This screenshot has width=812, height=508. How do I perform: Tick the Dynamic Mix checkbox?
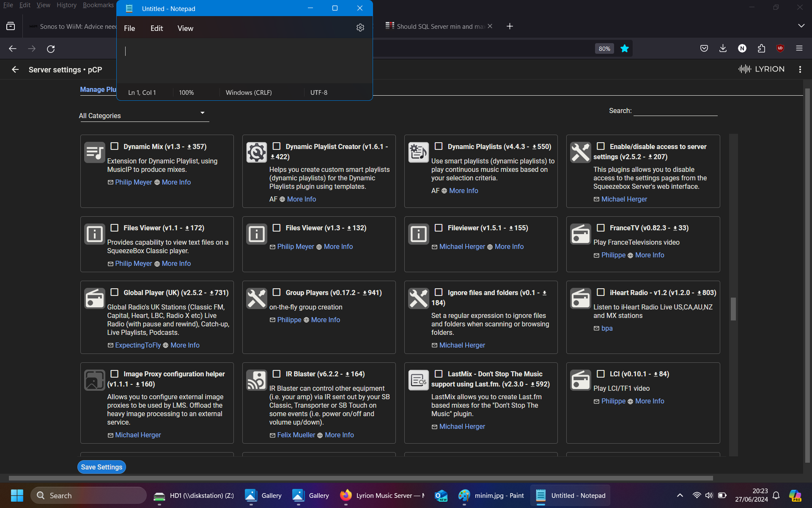pos(114,146)
